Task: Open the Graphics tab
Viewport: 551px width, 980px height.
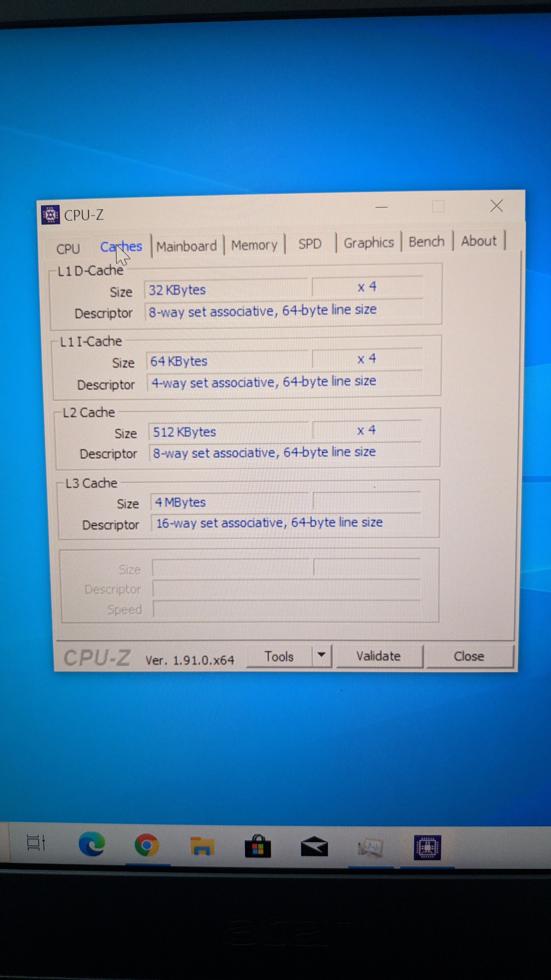Action: 369,242
